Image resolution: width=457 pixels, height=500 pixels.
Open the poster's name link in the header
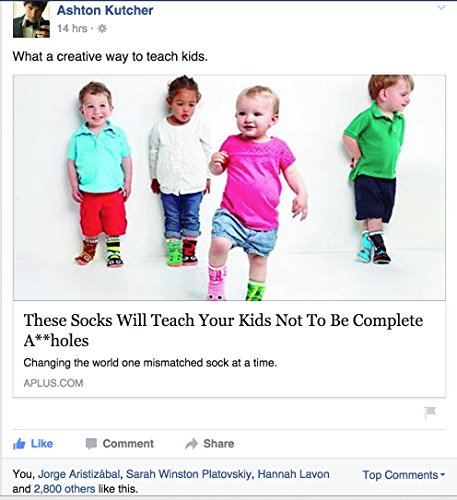[105, 10]
